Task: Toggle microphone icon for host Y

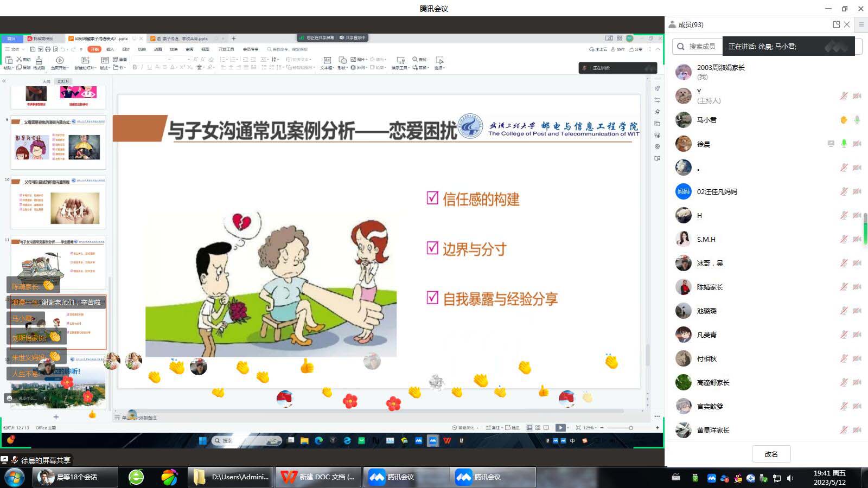Action: 844,96
